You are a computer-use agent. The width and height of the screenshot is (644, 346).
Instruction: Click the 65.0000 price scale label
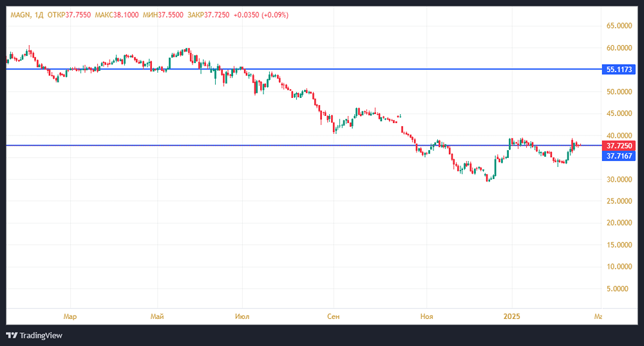618,26
